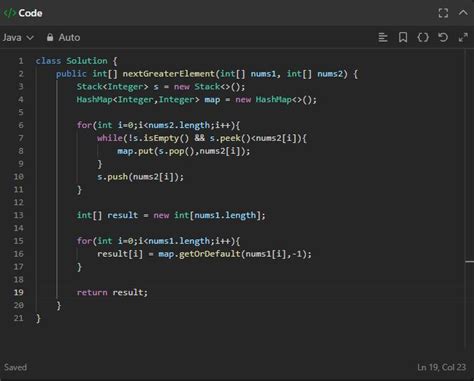Click line number 13 in gutter
Image resolution: width=474 pixels, height=381 pixels.
[19, 215]
